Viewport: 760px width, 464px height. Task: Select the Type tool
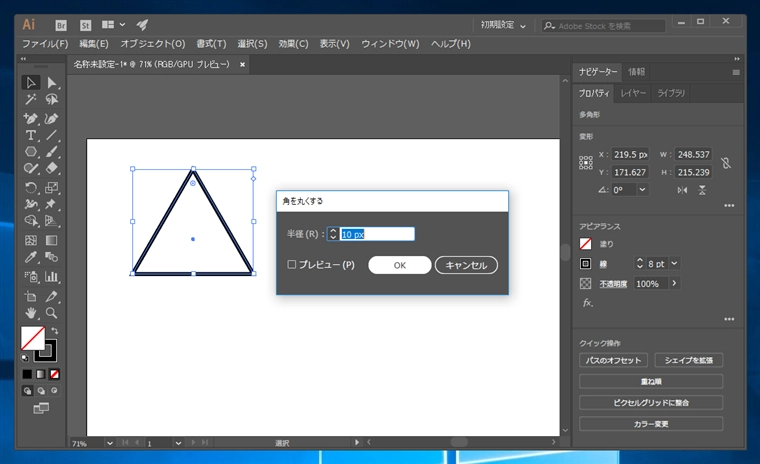(x=31, y=135)
